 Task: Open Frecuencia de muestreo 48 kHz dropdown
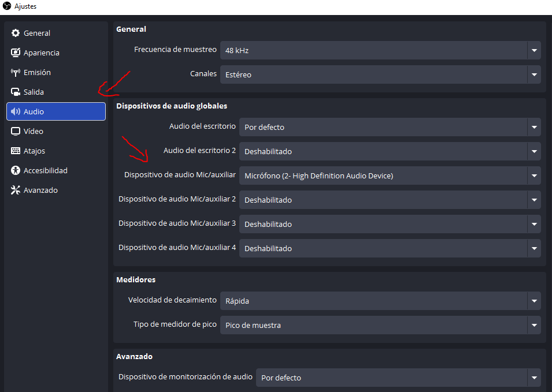[x=380, y=50]
